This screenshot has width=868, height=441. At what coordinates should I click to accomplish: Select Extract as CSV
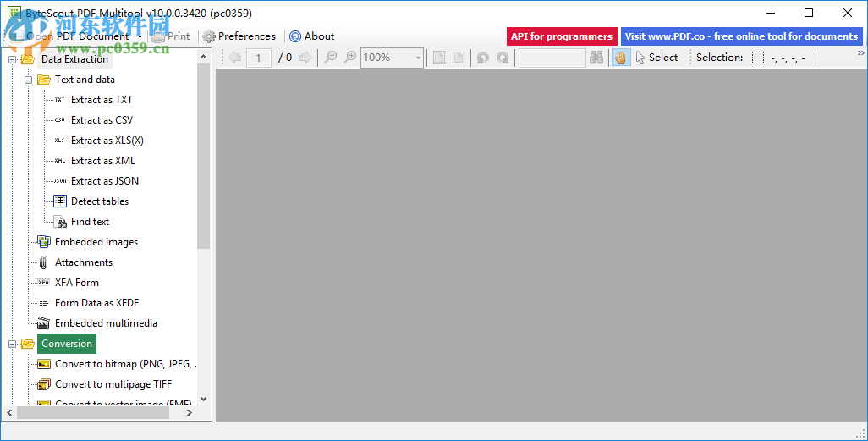[102, 120]
